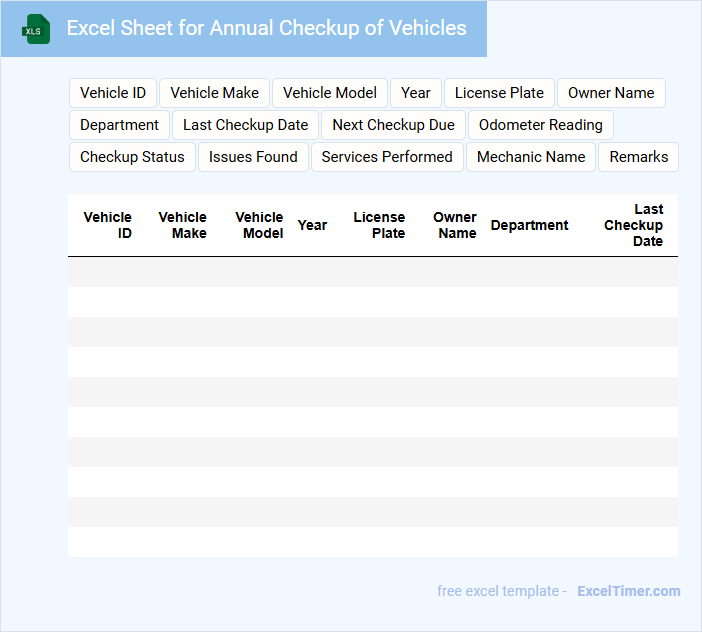702x632 pixels.
Task: Click the page title heading text
Action: 266,28
